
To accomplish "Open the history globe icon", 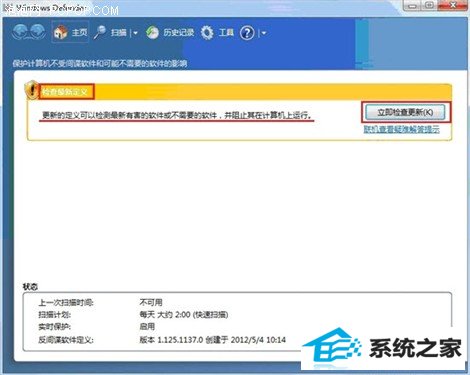I will (x=152, y=33).
